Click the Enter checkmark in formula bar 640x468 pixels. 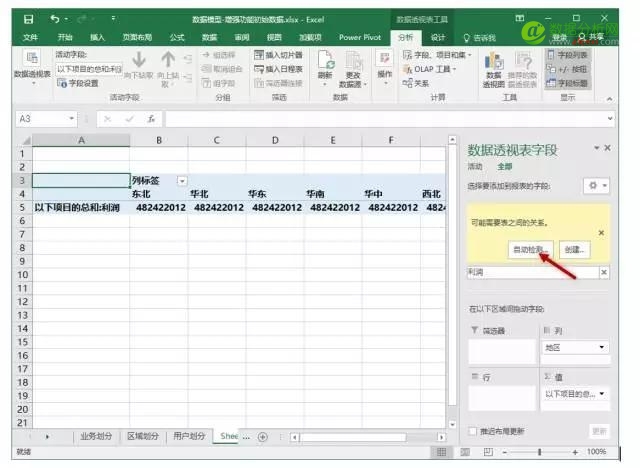tap(130, 119)
